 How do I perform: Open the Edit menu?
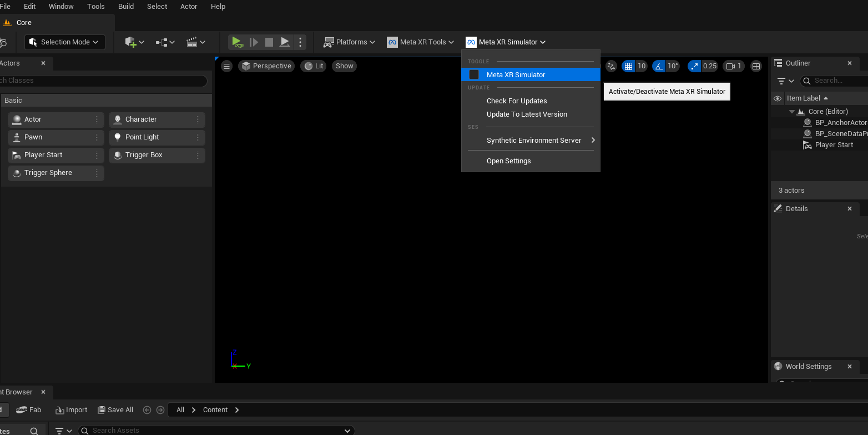[30, 6]
